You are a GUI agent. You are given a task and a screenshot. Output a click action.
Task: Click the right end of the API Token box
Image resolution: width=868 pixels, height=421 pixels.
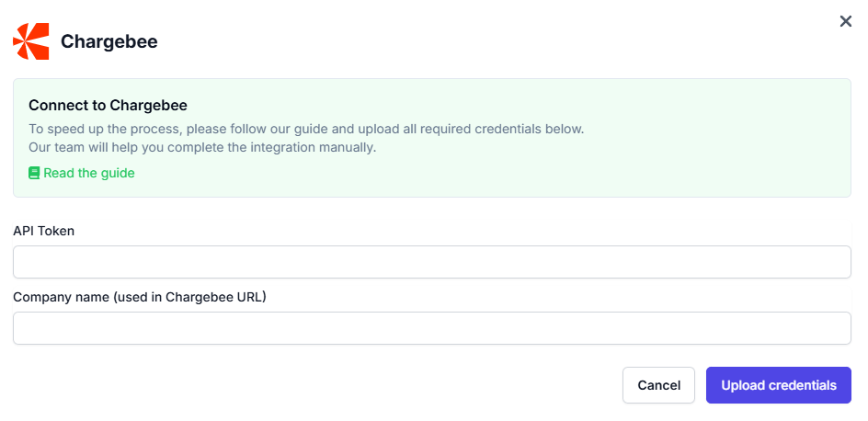pos(828,262)
